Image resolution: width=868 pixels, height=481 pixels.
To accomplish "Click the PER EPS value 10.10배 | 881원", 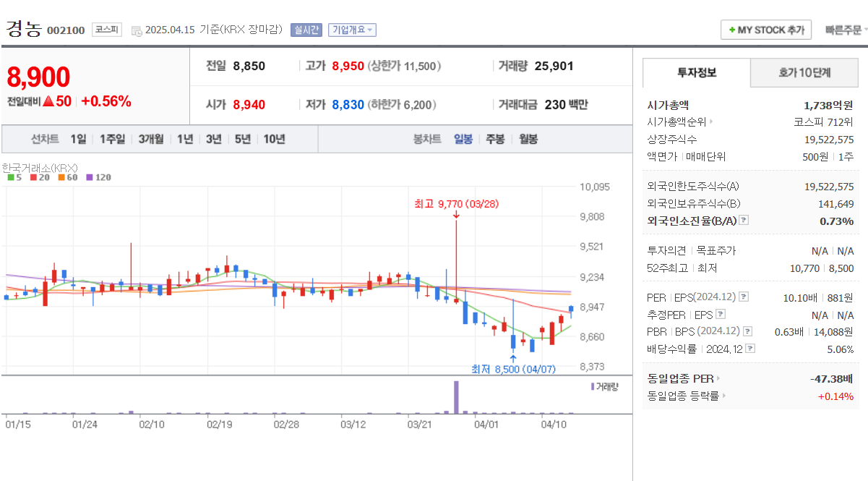I will tap(819, 297).
